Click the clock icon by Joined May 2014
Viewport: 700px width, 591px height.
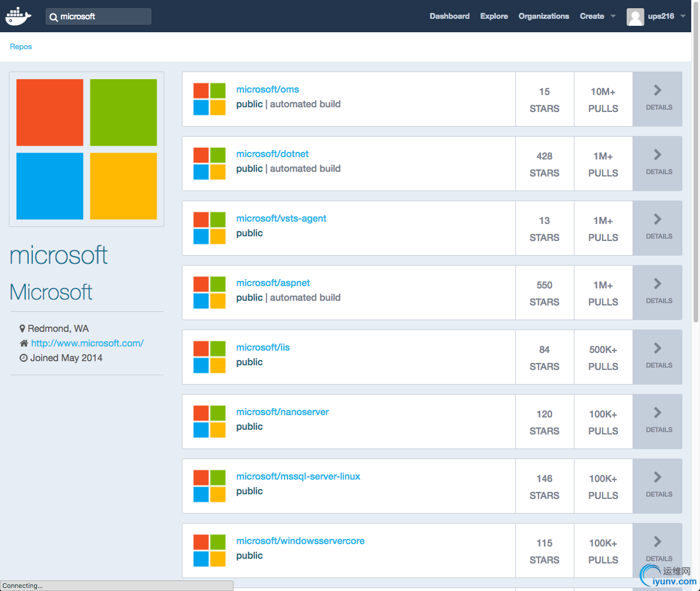23,358
